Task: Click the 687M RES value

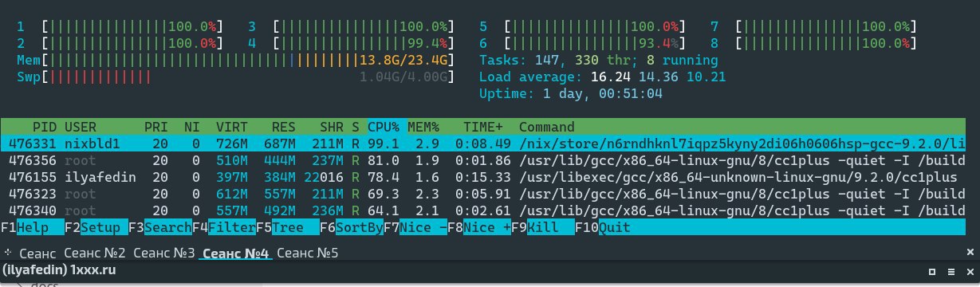Action: [x=279, y=143]
